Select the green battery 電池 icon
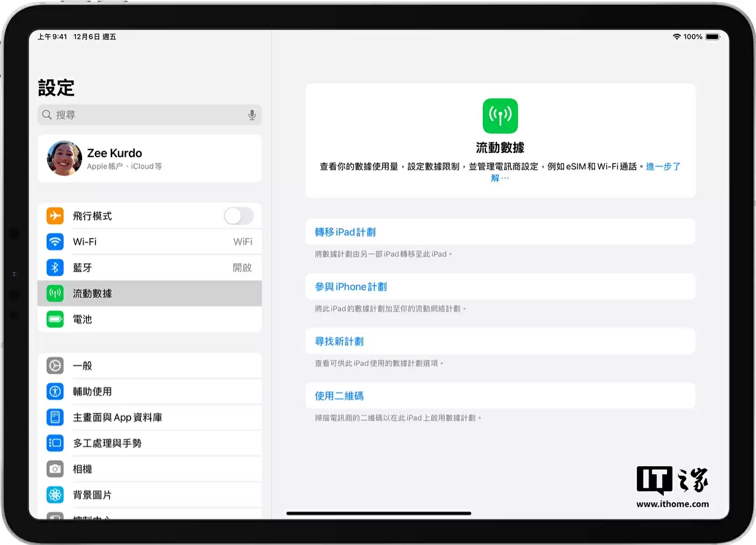This screenshot has height=545, width=756. [55, 319]
